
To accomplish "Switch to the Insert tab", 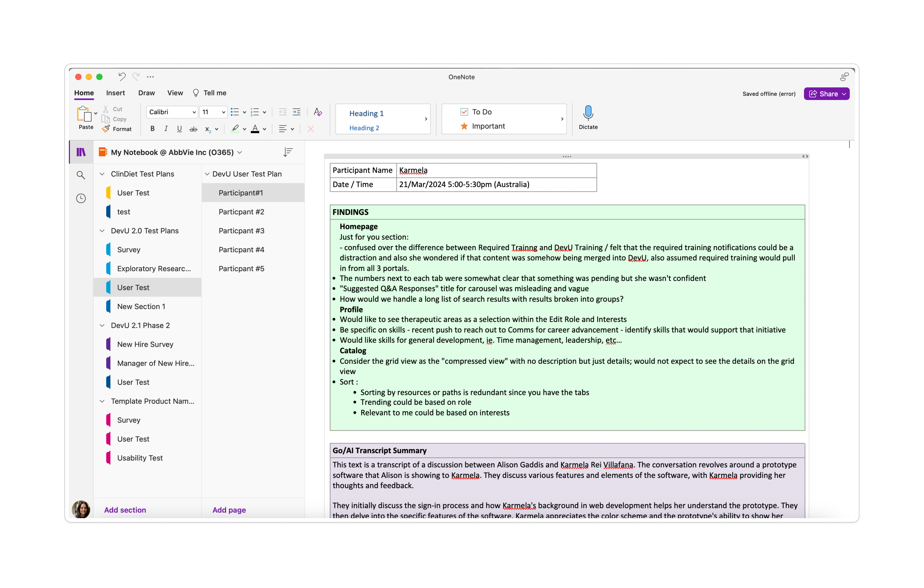I will pos(115,93).
